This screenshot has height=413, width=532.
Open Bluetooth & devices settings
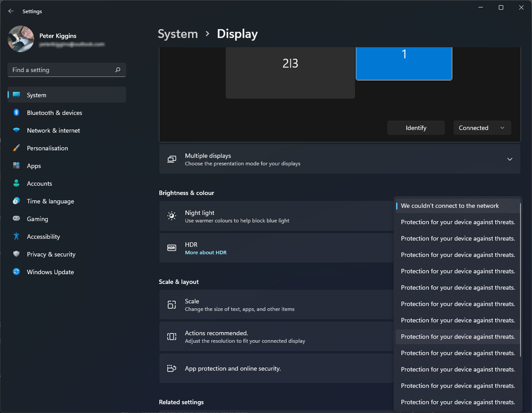[x=67, y=113]
